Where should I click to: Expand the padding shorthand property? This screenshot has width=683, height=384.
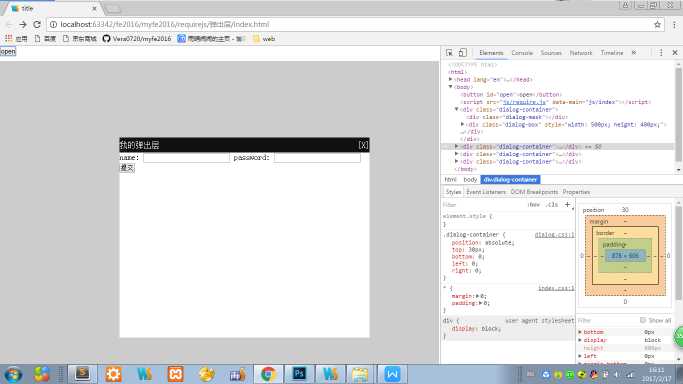tap(480, 303)
